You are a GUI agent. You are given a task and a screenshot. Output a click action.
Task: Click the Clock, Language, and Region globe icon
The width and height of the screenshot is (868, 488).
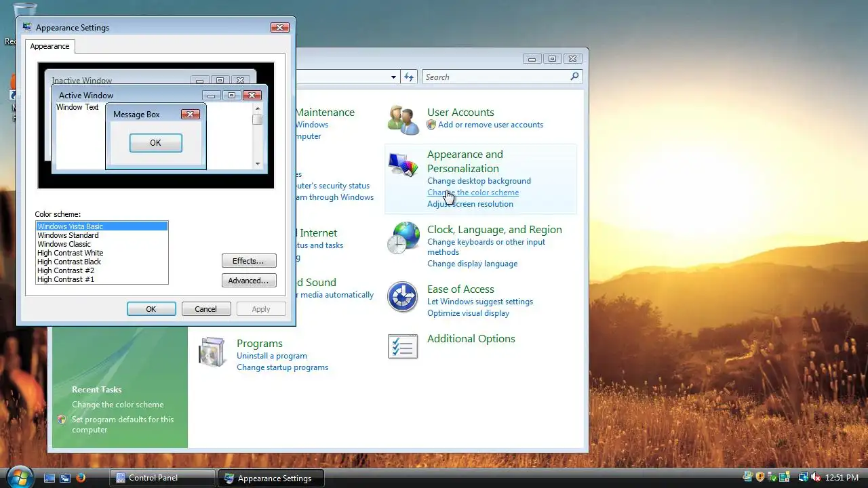point(403,238)
